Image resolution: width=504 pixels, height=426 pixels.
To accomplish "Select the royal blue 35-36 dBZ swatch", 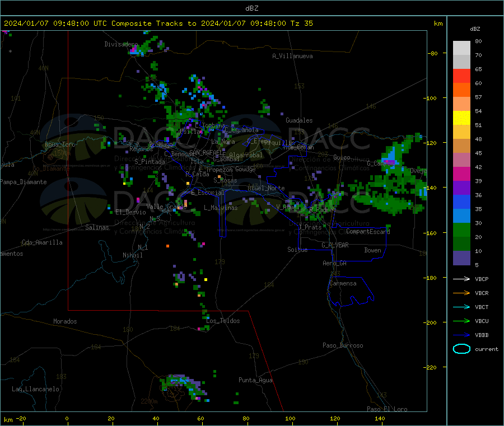I will 461,202.
